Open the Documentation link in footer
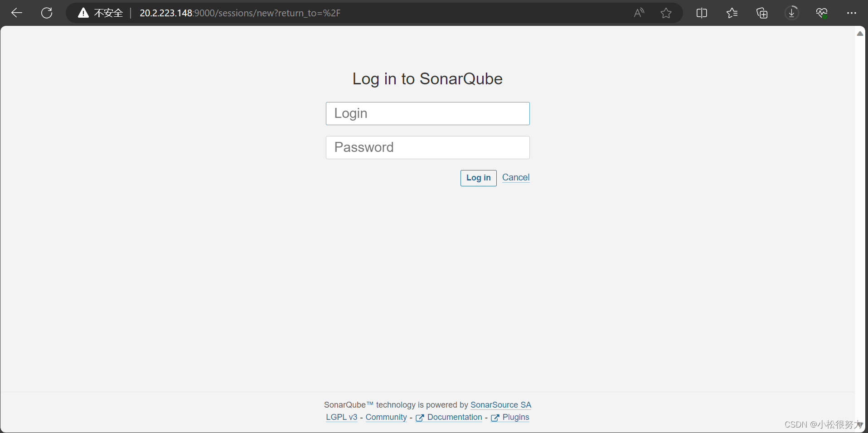 coord(455,417)
